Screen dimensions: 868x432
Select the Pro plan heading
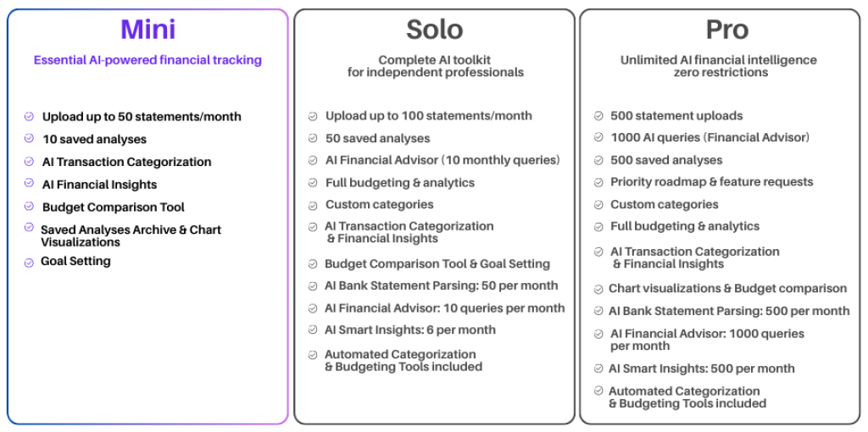(x=726, y=30)
